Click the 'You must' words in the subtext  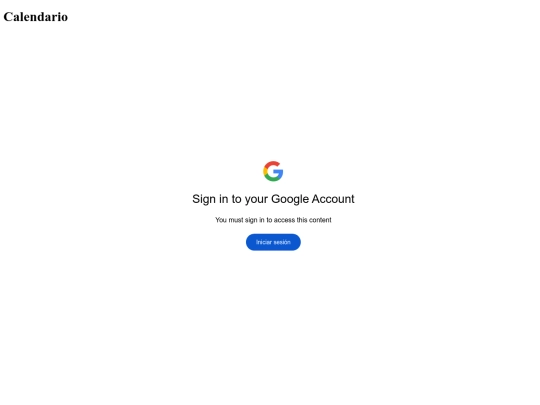[x=229, y=220]
